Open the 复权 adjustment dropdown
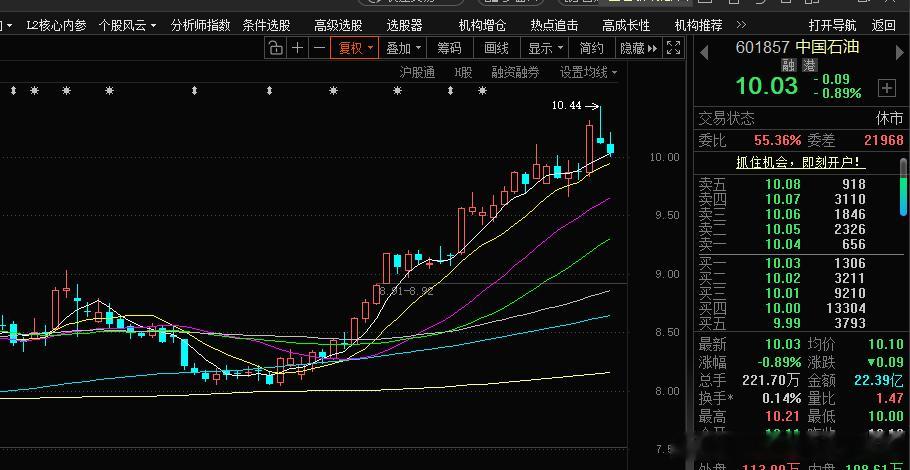This screenshot has height=470, width=910. 355,48
